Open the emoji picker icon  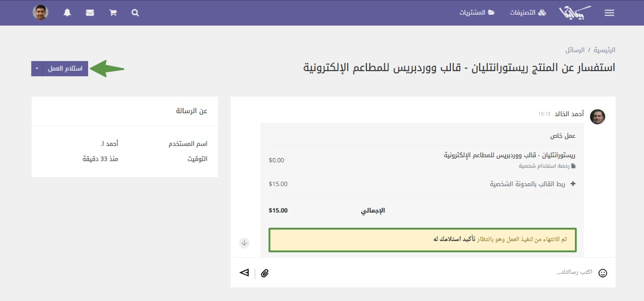pos(603,273)
